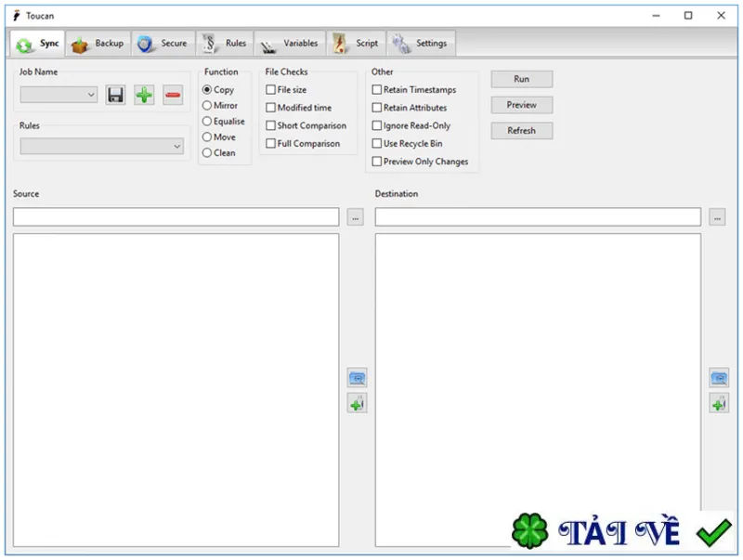Open the Variables tab

pos(290,44)
